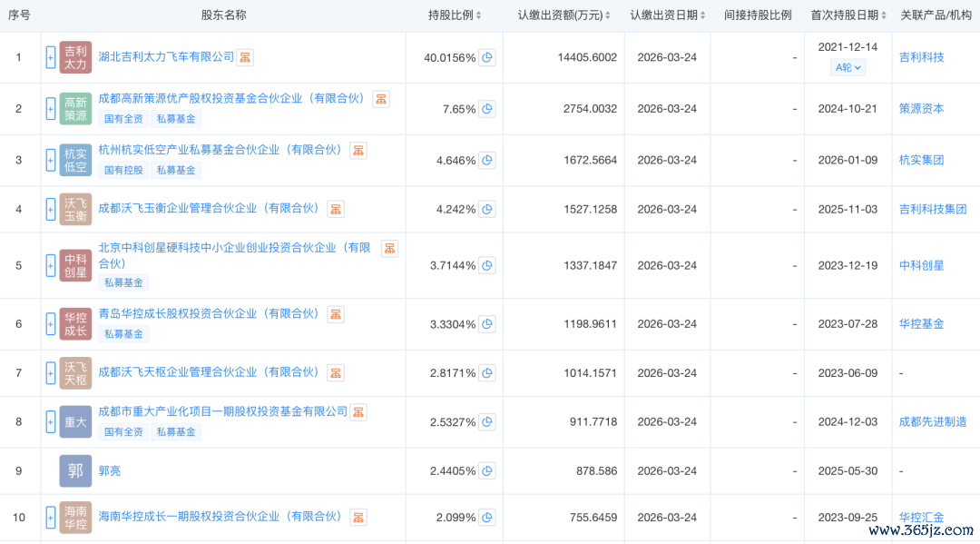Open related institution 吉利科技集团
The width and height of the screenshot is (980, 544).
tap(933, 209)
